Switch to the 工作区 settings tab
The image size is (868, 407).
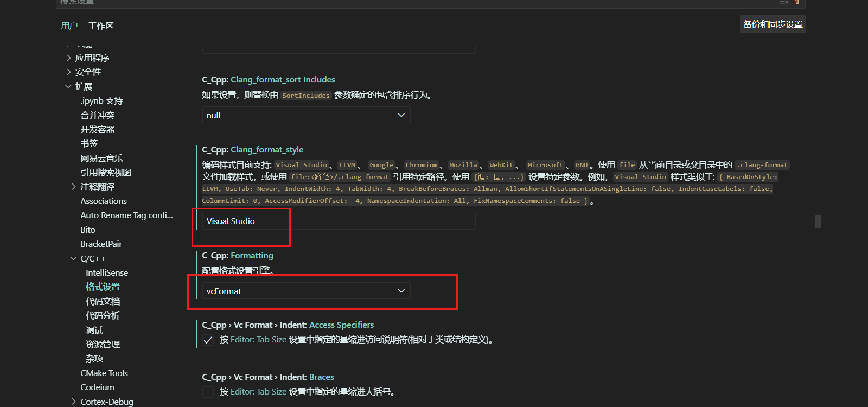click(101, 26)
